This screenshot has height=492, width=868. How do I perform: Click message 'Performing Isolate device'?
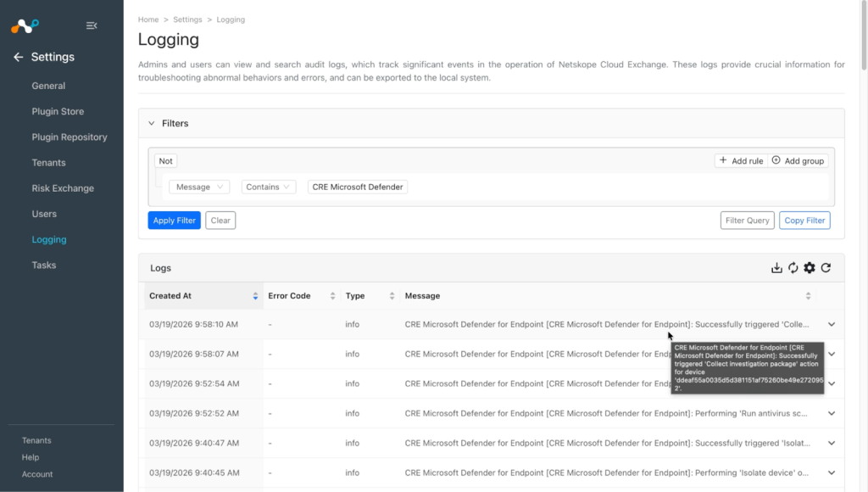(x=607, y=472)
